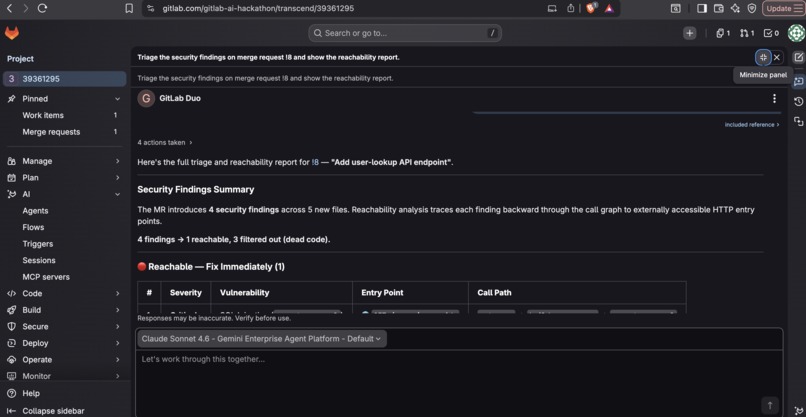806x417 pixels.
Task: Open merge requests counter in top bar
Action: click(747, 33)
